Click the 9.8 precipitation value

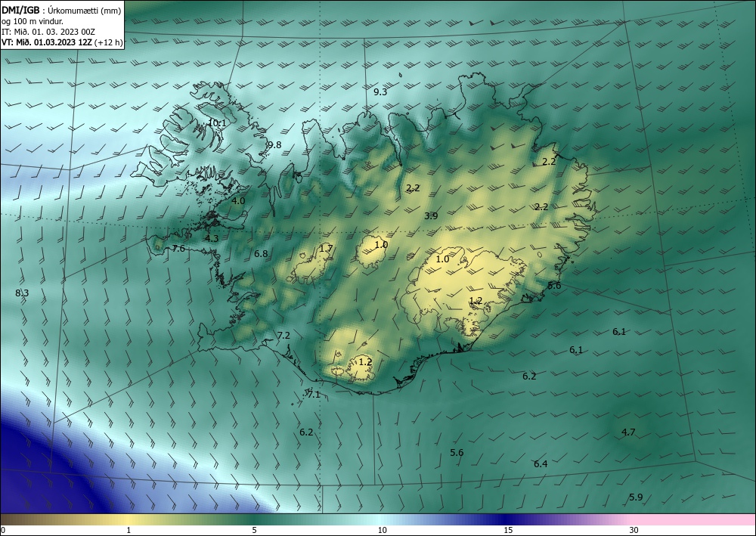tap(274, 145)
